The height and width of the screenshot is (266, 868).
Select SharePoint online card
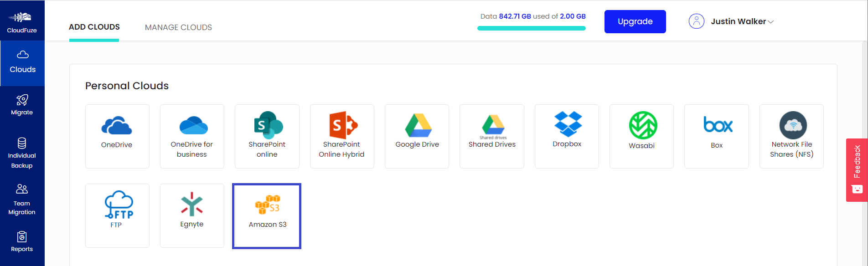point(267,136)
